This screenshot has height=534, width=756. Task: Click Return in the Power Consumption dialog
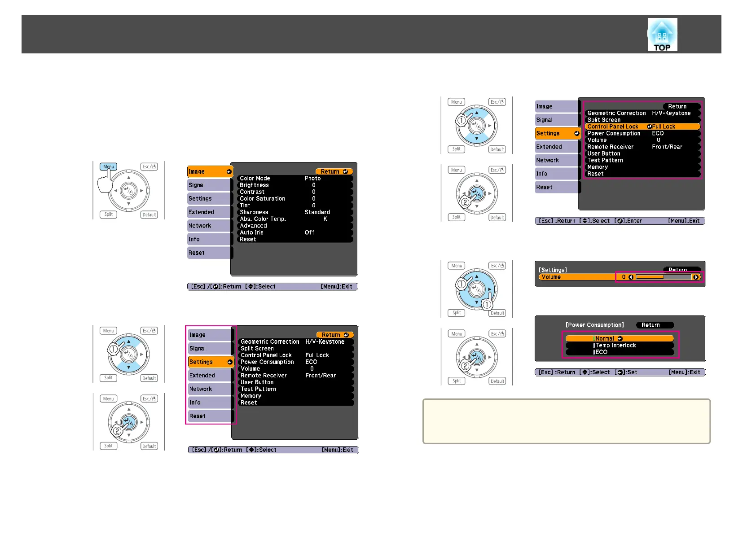click(655, 325)
